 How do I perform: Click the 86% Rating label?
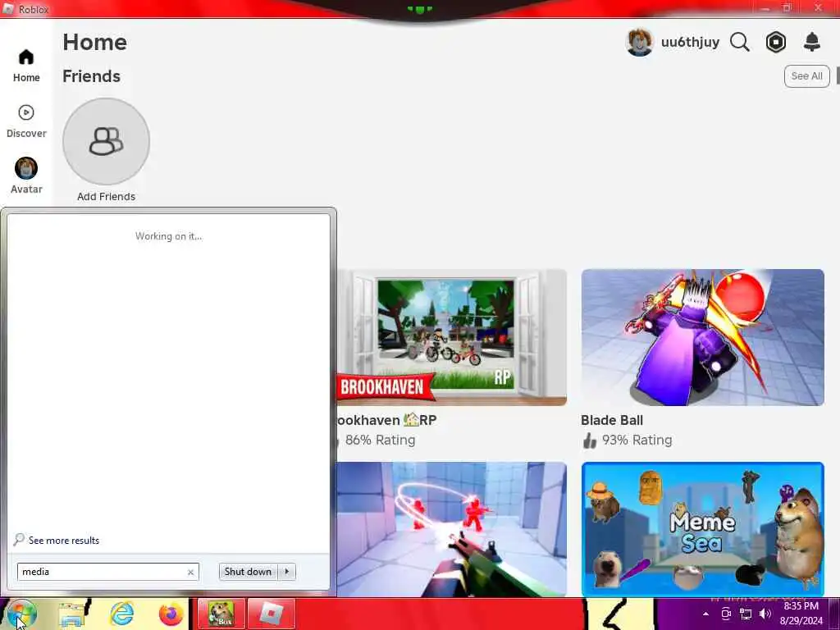pos(380,440)
